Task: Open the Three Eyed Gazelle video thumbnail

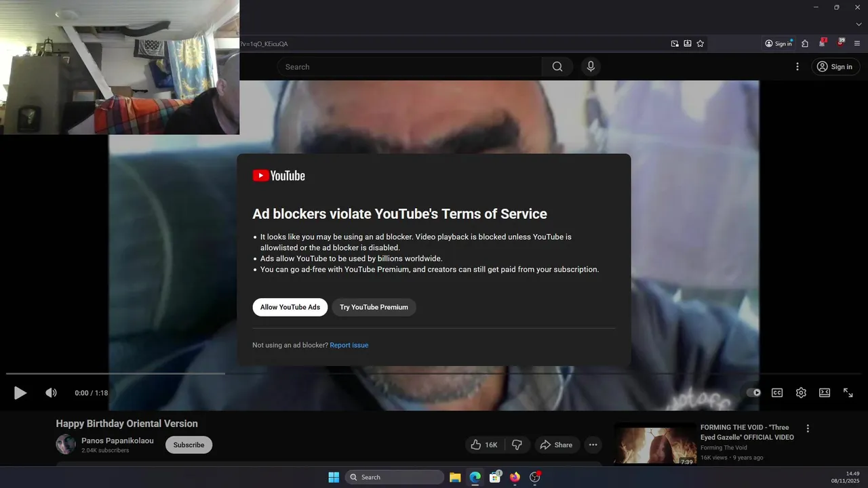Action: pyautogui.click(x=655, y=445)
